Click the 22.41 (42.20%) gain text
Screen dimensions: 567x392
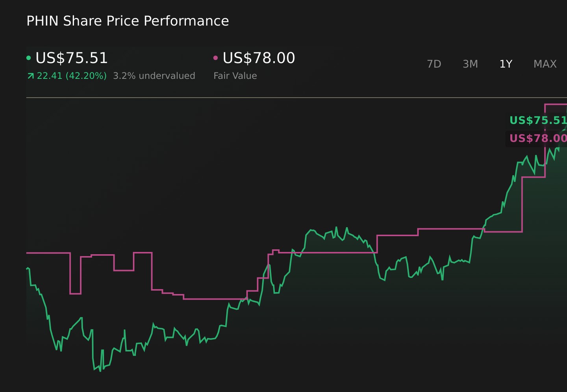(72, 76)
